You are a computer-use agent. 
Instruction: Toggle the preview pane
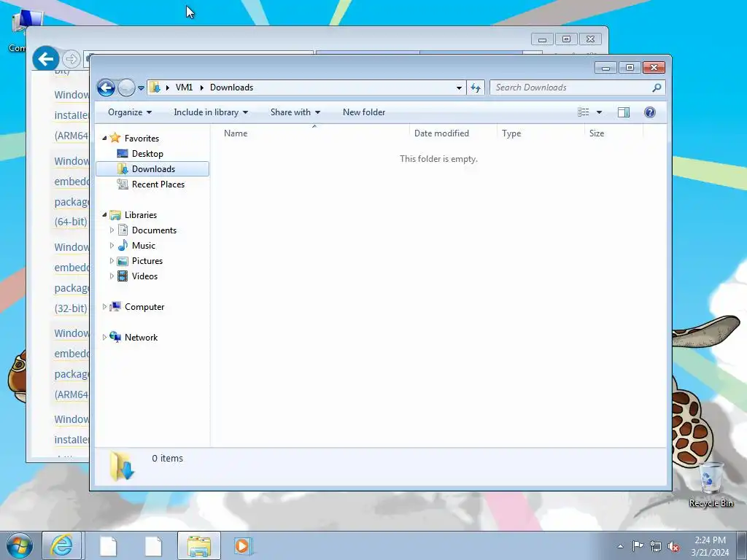pos(624,112)
